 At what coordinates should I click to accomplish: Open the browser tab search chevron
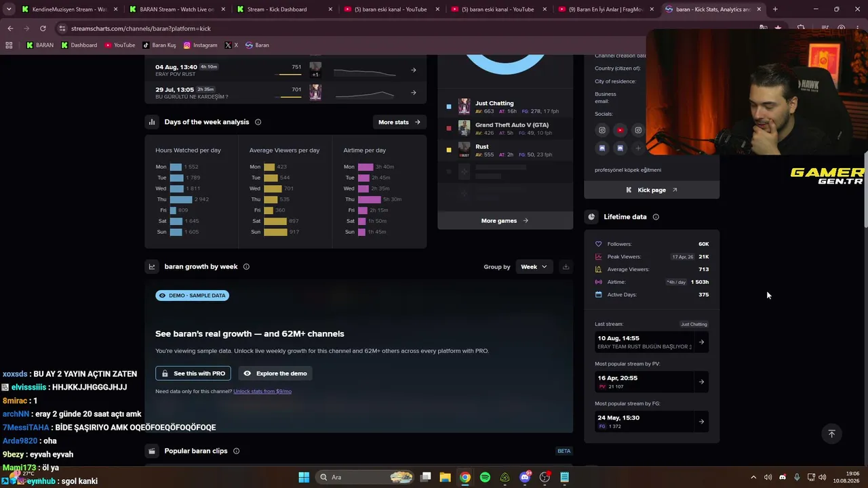point(9,9)
